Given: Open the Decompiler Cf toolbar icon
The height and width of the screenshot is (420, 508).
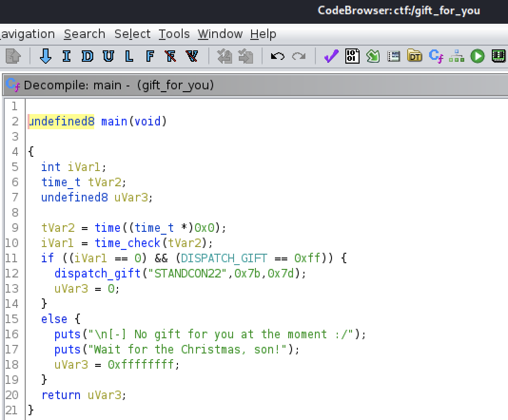Looking at the screenshot, I should tap(436, 57).
